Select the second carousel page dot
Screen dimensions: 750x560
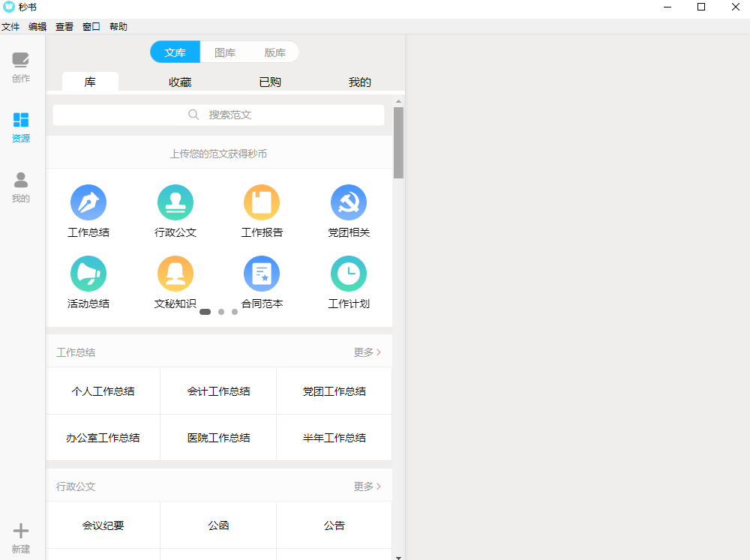(x=221, y=312)
